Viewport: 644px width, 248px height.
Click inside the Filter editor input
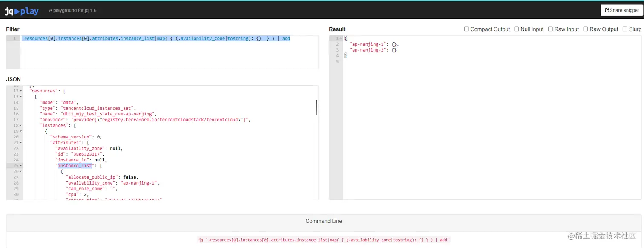tap(169, 52)
